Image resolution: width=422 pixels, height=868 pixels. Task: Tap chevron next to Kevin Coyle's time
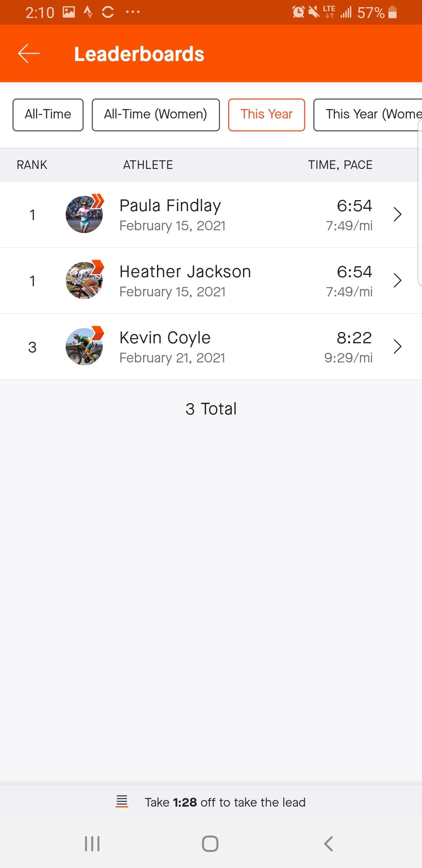click(x=397, y=346)
